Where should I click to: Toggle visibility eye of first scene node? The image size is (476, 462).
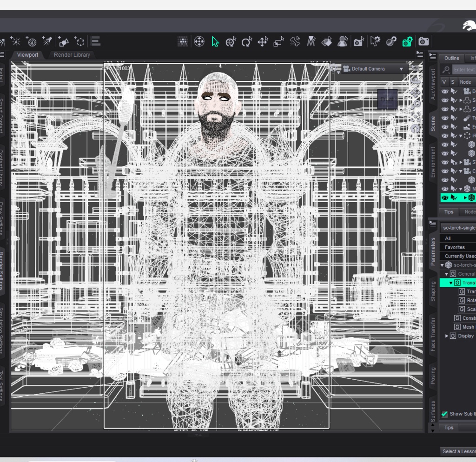445,91
